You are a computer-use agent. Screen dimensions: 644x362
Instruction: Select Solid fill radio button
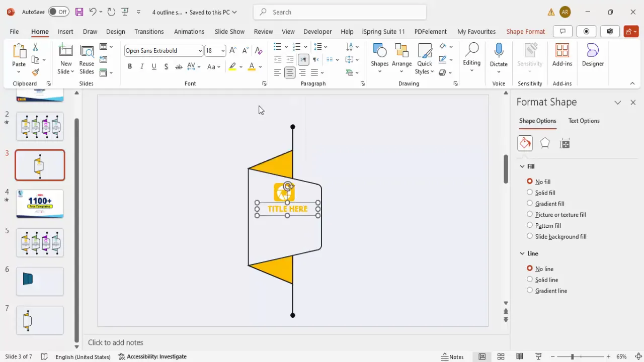[x=530, y=192]
